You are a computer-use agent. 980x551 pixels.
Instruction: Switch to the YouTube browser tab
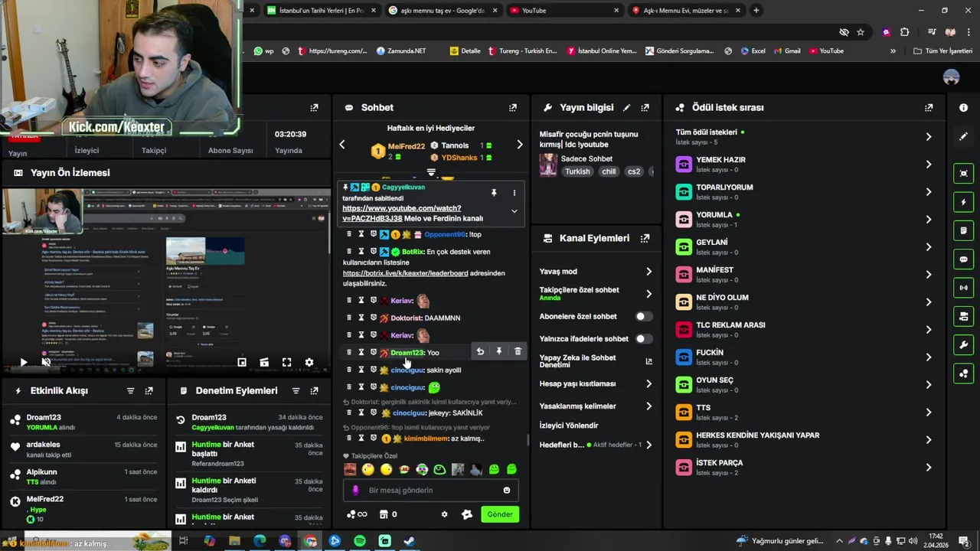coord(565,11)
